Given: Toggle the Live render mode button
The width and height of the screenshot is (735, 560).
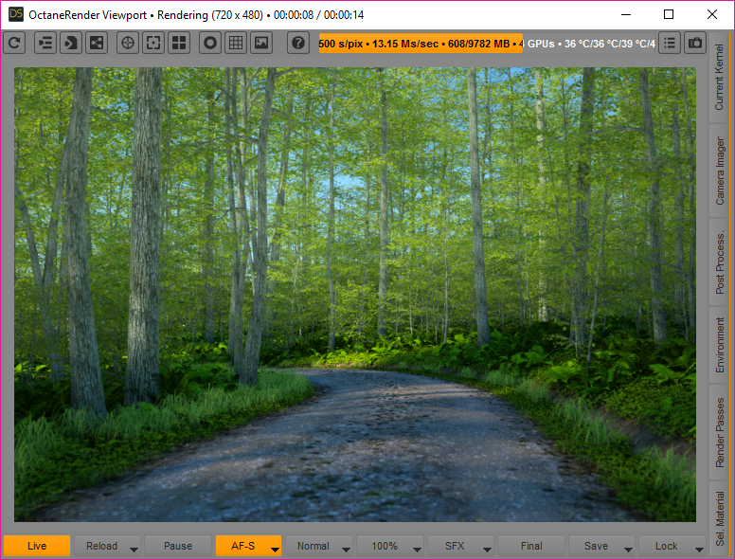Looking at the screenshot, I should click(x=37, y=546).
